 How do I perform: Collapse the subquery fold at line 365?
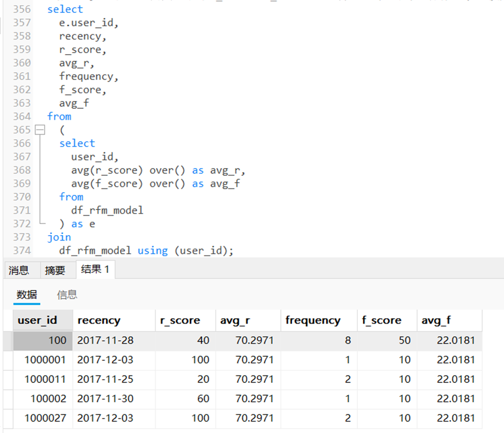(x=40, y=130)
